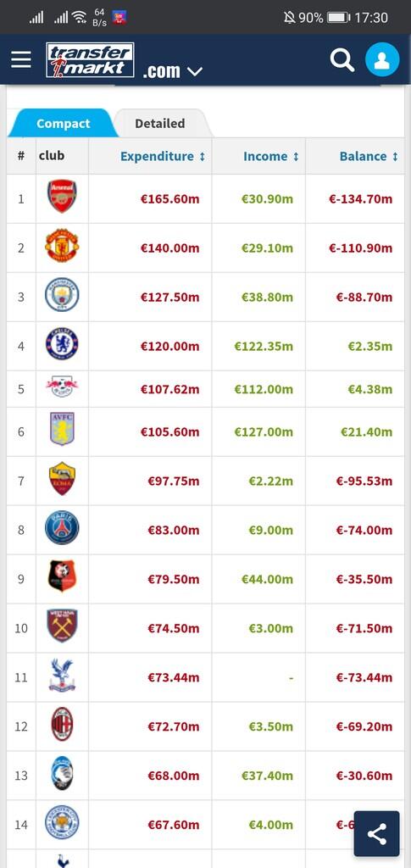Open the West Ham United crest
This screenshot has height=868, width=411.
coord(62,626)
